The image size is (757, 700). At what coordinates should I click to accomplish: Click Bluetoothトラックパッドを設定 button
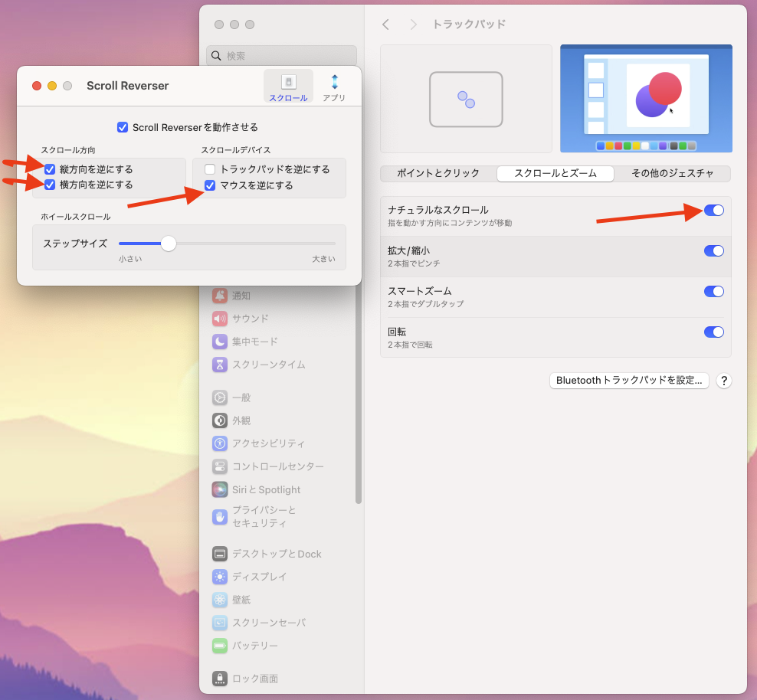[629, 381]
